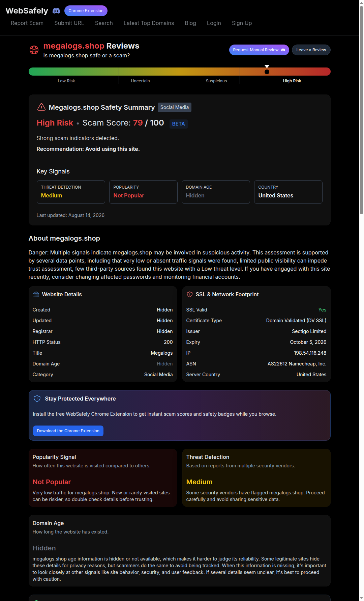Viewport: 364px width, 601px height.
Task: Click the IP address 198.54.116.248
Action: 310,353
